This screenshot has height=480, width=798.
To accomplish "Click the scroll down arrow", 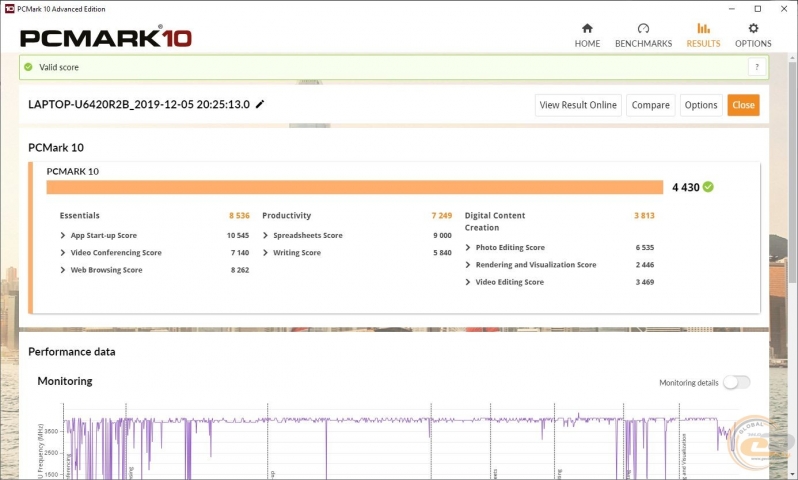I will (x=792, y=474).
